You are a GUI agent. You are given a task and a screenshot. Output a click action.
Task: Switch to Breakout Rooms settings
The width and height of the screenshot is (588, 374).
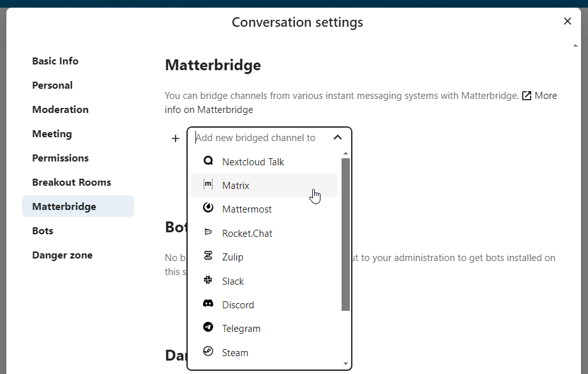(x=72, y=183)
